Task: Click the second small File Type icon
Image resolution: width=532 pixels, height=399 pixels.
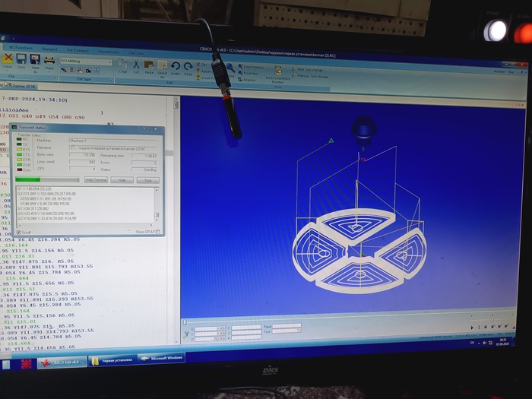Action: [72, 71]
